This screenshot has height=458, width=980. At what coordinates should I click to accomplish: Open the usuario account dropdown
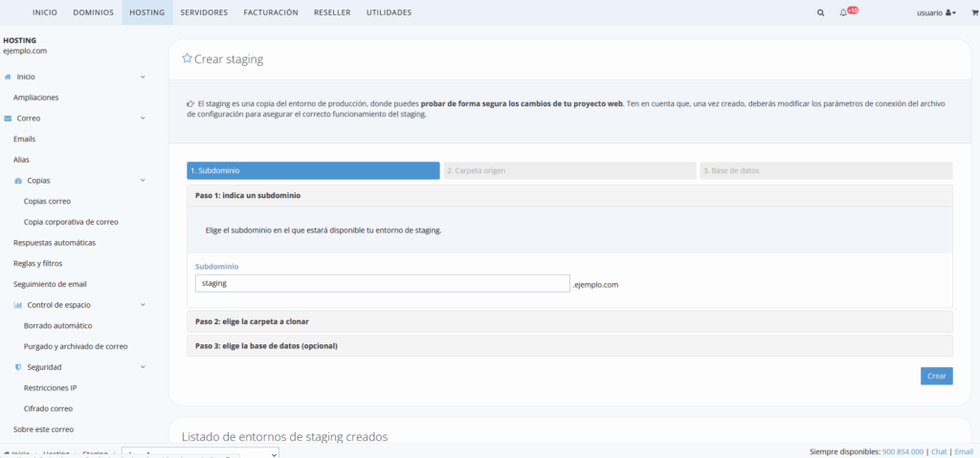[x=936, y=12]
